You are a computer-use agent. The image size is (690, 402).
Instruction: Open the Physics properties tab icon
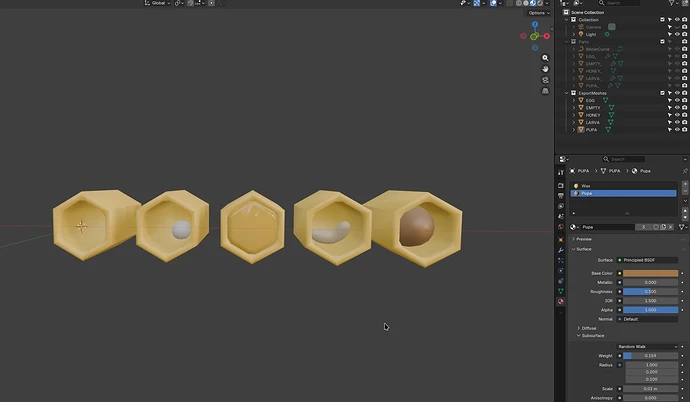[561, 270]
